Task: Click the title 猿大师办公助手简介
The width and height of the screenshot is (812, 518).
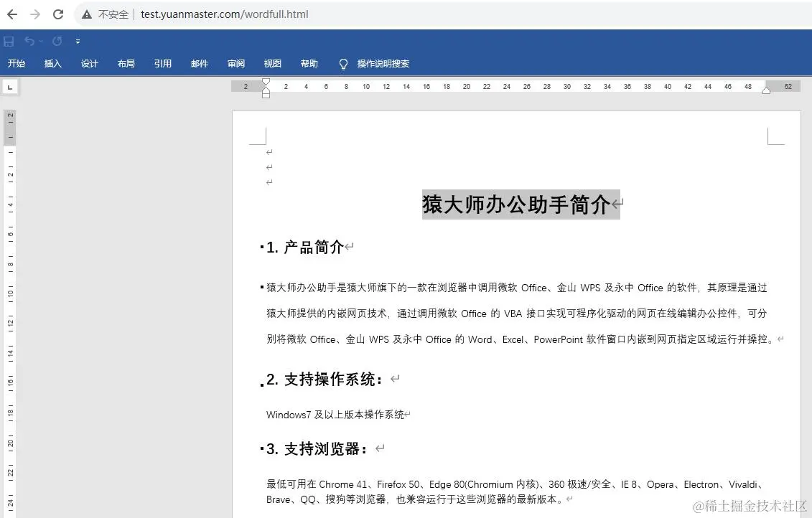Action: (516, 204)
